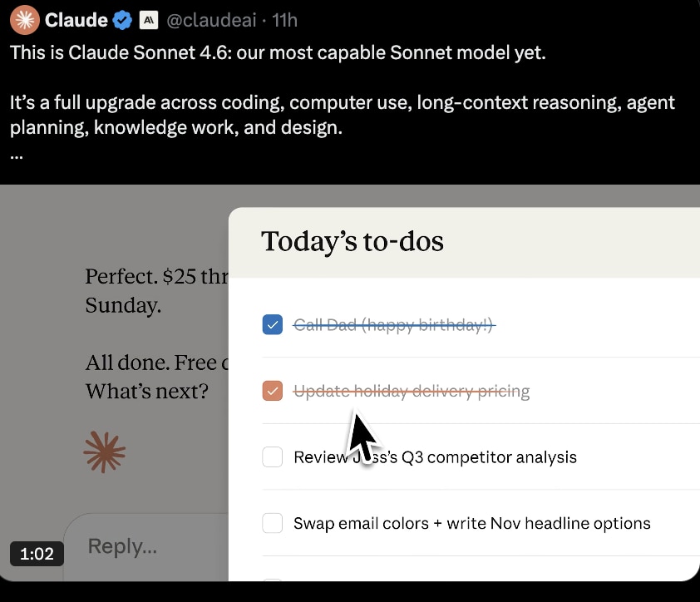
Task: Click the orange checkmark on the delivery pricing task
Action: 272,390
